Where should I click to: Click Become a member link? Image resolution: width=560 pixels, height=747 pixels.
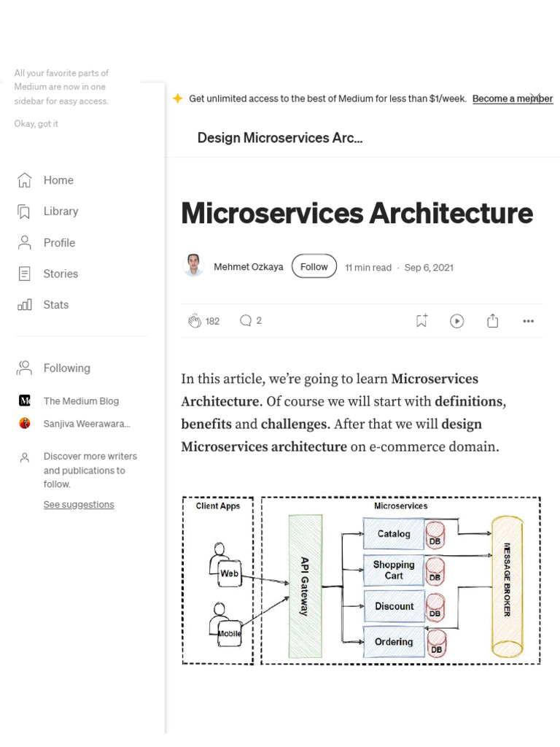513,98
